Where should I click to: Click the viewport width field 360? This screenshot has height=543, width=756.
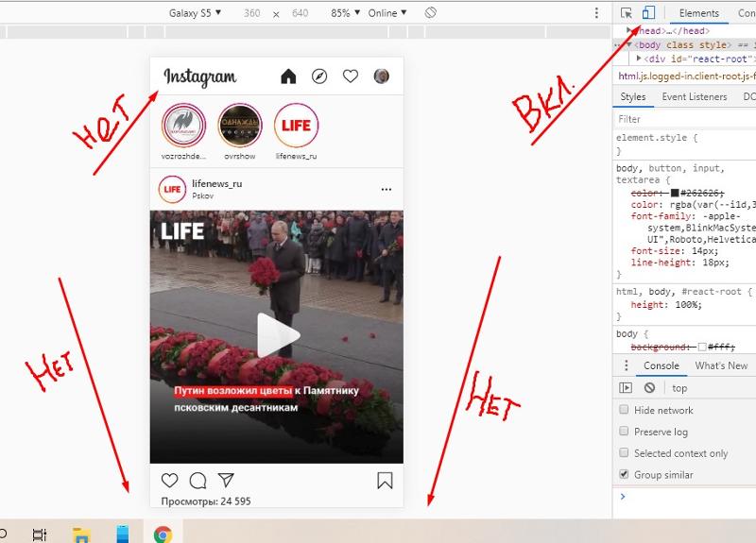[251, 13]
